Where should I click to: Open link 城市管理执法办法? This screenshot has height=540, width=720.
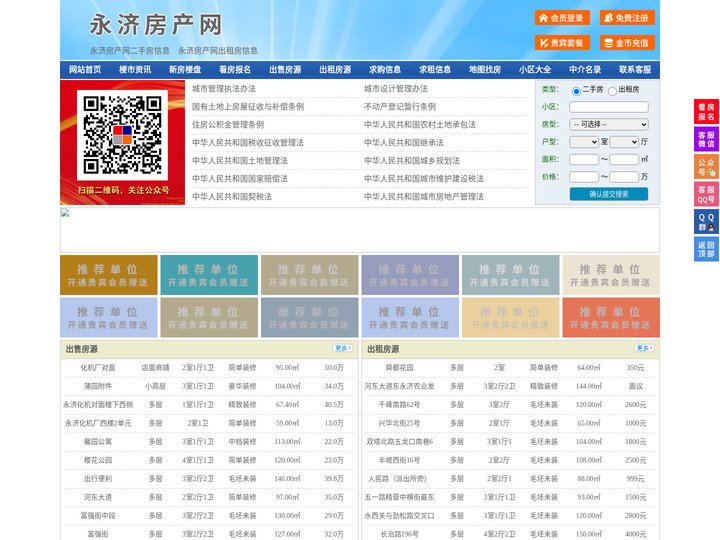pos(224,89)
